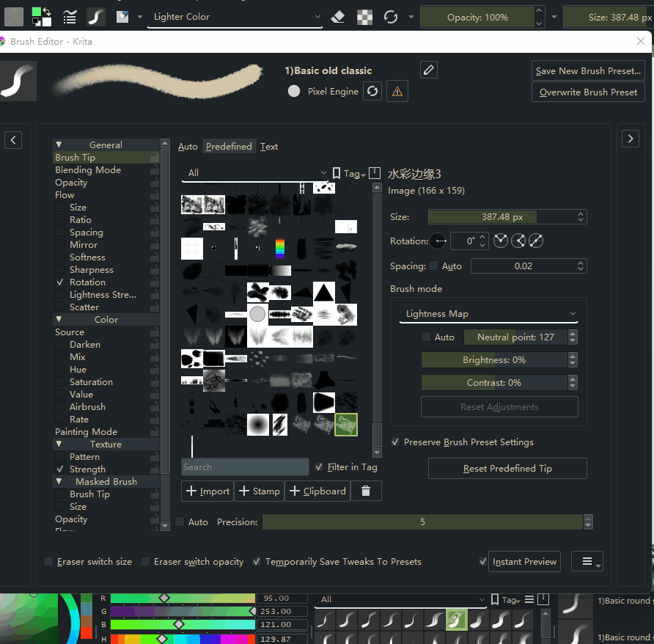
Task: Click the delete brush tip trash icon
Action: (x=366, y=491)
